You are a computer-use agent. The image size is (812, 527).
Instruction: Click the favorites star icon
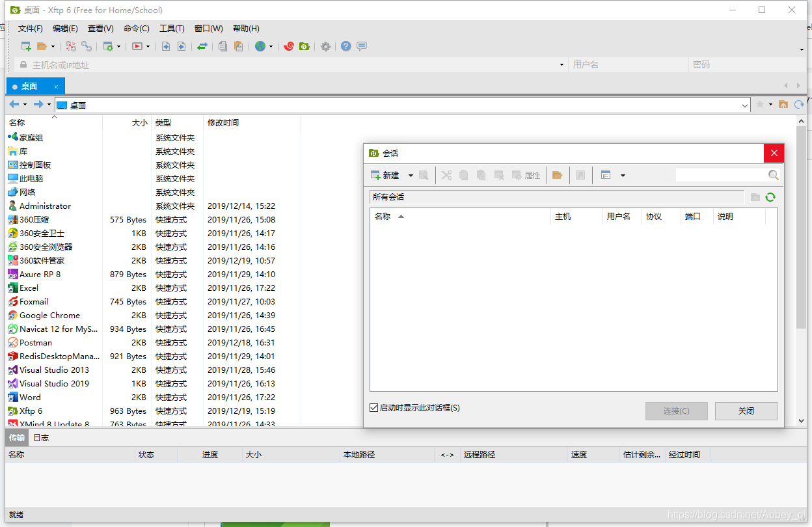click(759, 104)
